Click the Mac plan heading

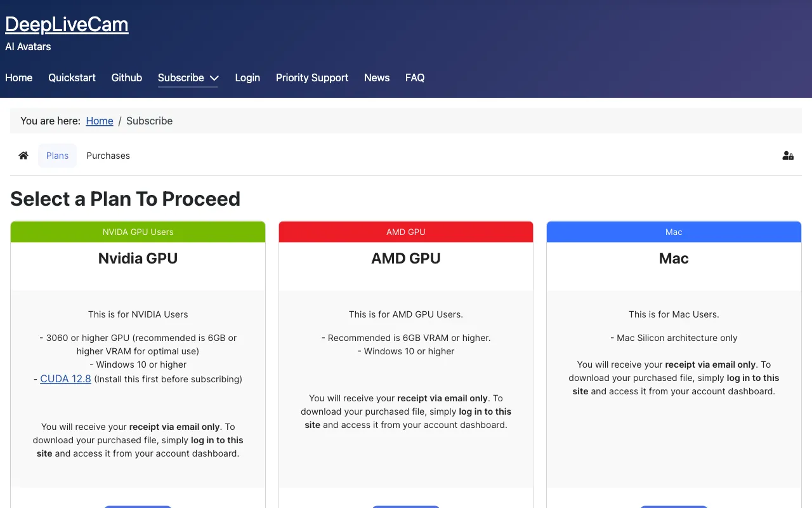coord(674,258)
